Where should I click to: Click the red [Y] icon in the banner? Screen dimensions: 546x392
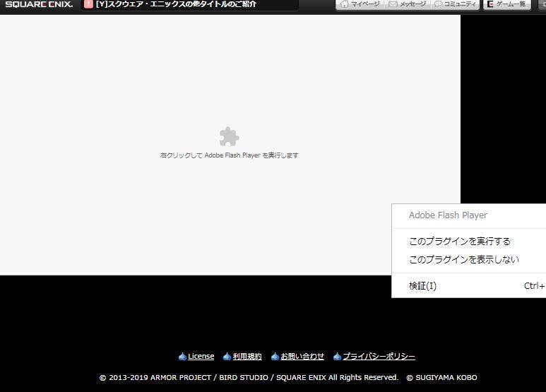pos(88,4)
